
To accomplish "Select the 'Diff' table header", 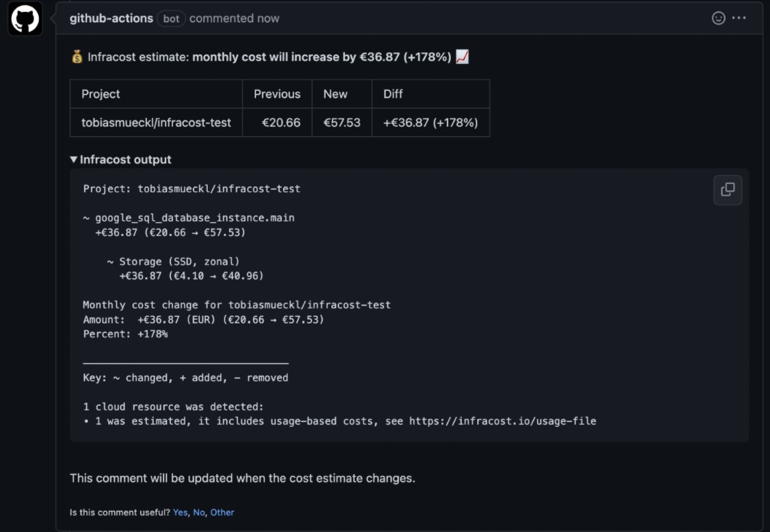I will 431,94.
